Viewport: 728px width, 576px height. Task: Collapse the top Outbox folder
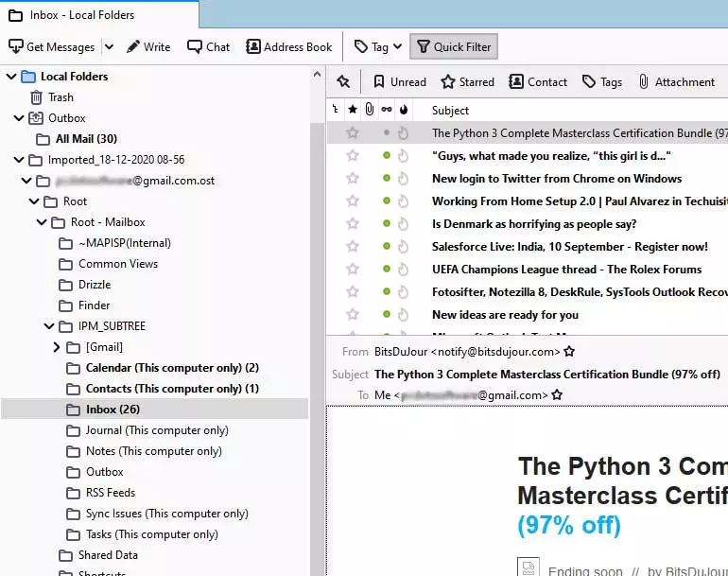19,118
